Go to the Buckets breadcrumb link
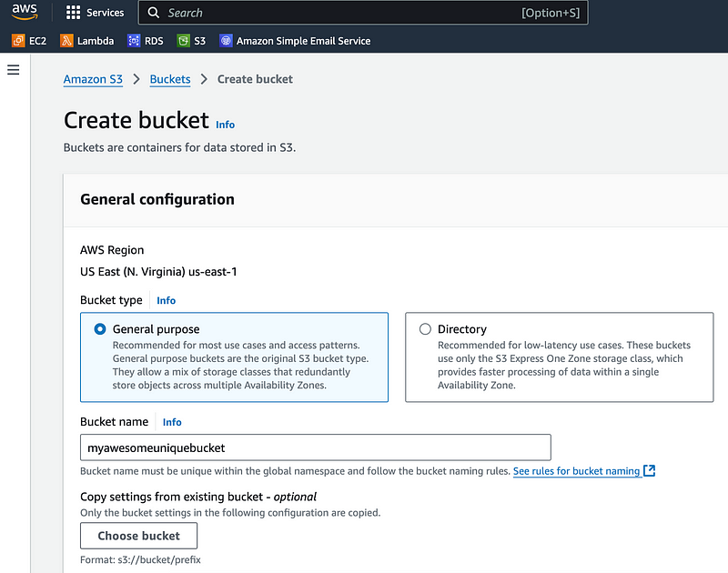 tap(170, 79)
